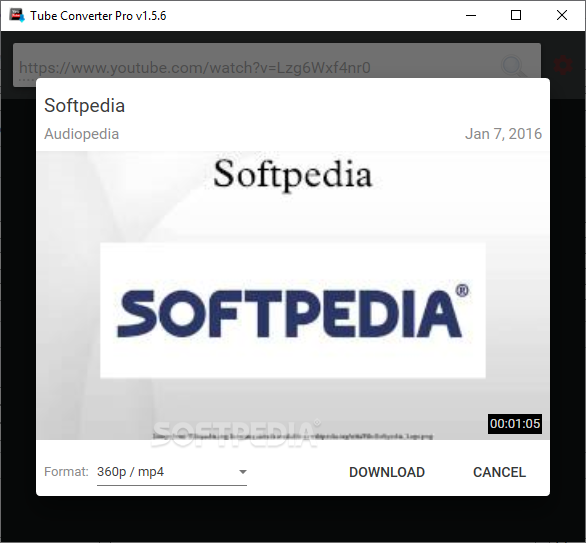Minimize the Tube Converter Pro window

coord(471,15)
